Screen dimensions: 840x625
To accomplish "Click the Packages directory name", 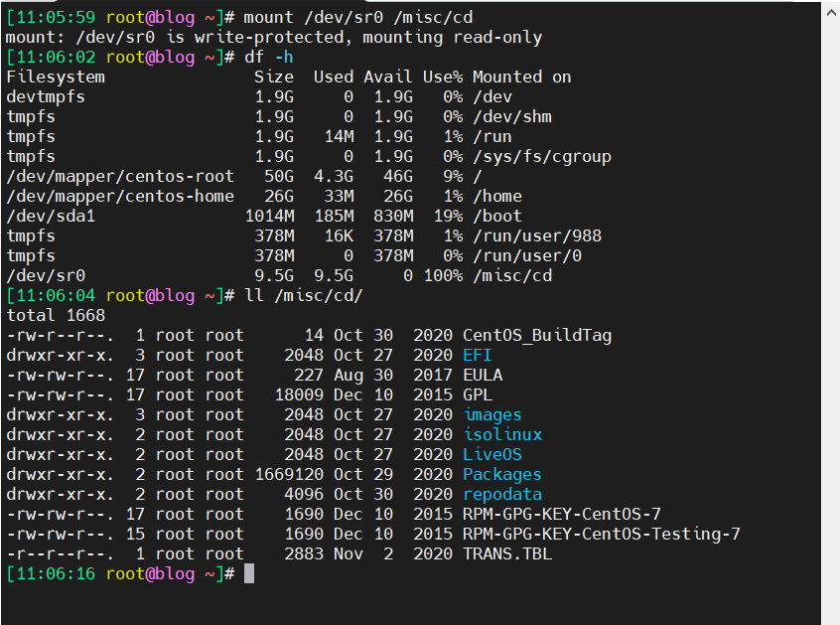I will point(501,474).
